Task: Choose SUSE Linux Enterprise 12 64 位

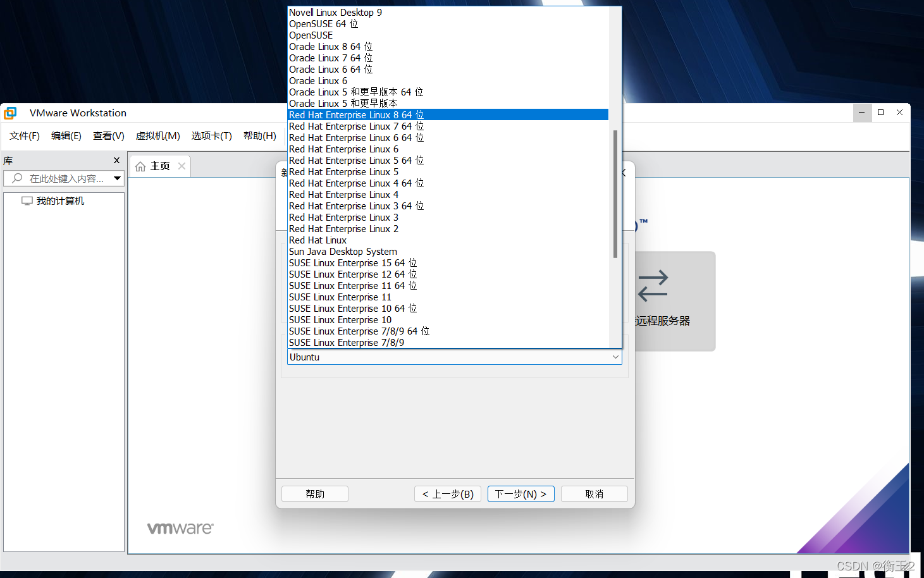Action: 448,274
